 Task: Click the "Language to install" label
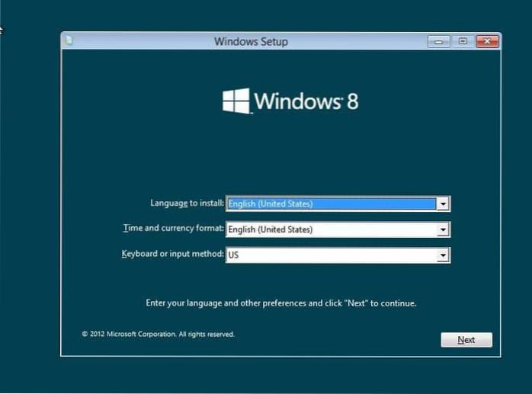187,203
